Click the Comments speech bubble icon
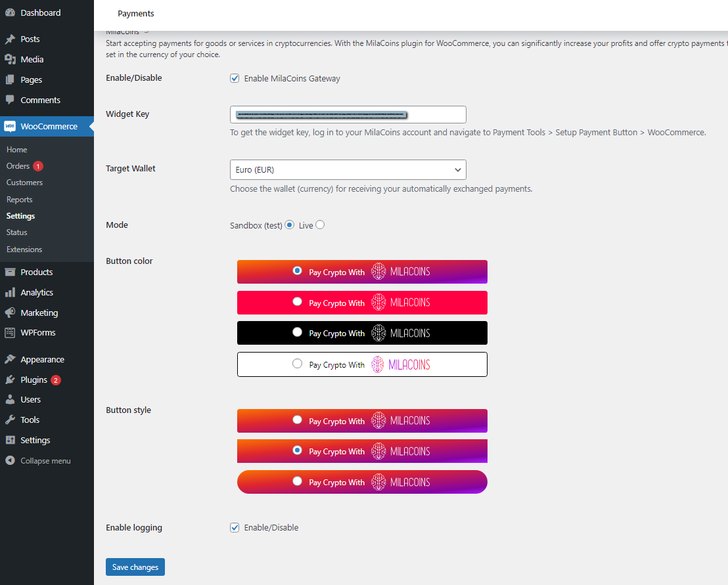Screen dimensions: 728x585 pos(10,100)
